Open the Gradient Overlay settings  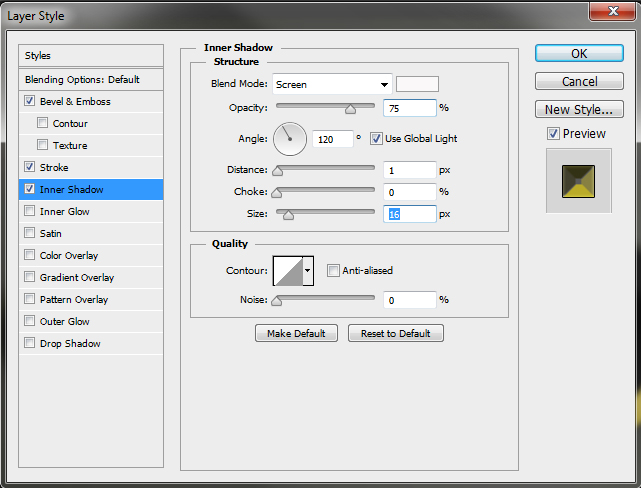77,277
